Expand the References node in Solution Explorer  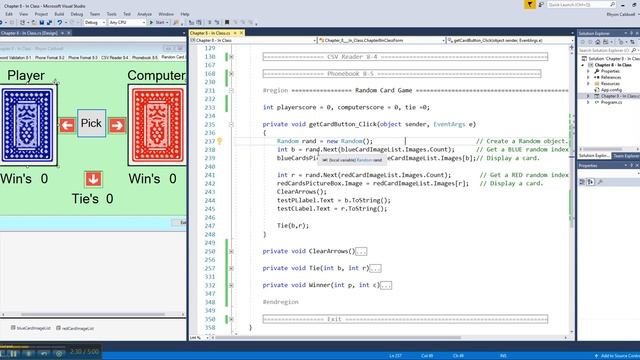588,78
